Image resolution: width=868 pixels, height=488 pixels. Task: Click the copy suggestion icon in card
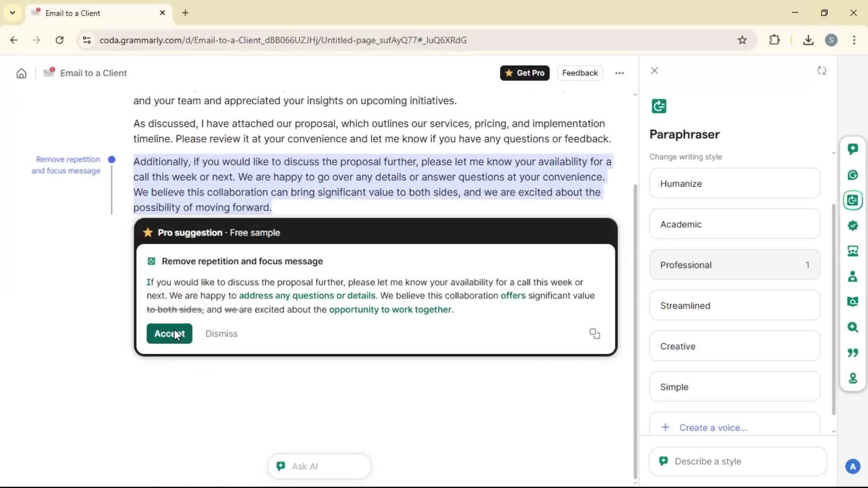point(594,333)
